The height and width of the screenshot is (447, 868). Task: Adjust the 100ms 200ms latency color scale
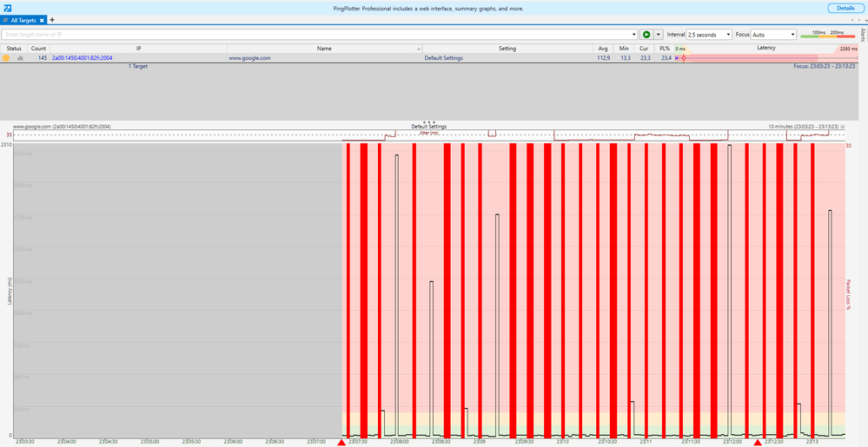827,35
